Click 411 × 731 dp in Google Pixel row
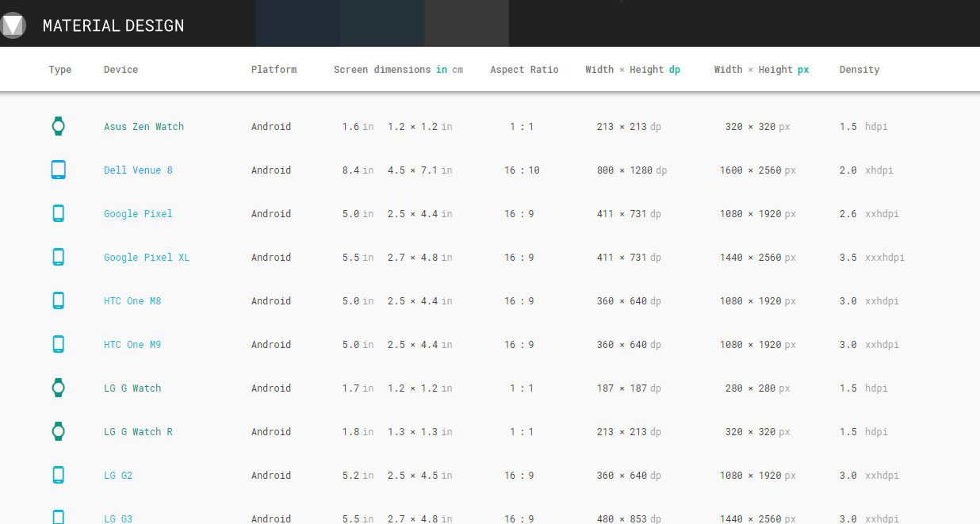The height and width of the screenshot is (524, 980). 629,214
